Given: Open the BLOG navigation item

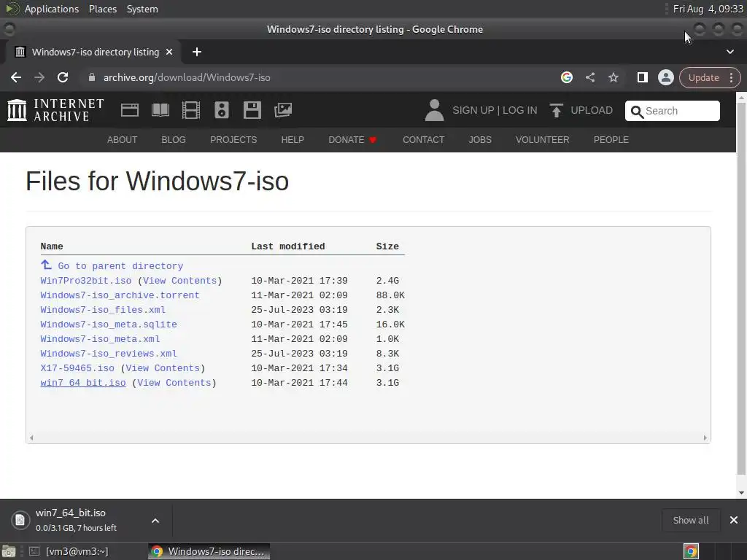Looking at the screenshot, I should (x=174, y=139).
